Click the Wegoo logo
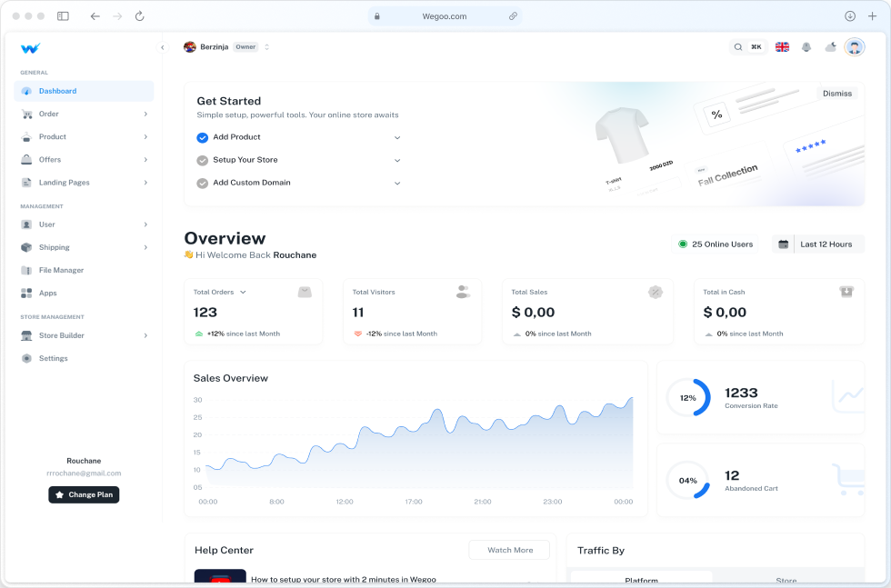This screenshot has height=588, width=891. tap(30, 48)
